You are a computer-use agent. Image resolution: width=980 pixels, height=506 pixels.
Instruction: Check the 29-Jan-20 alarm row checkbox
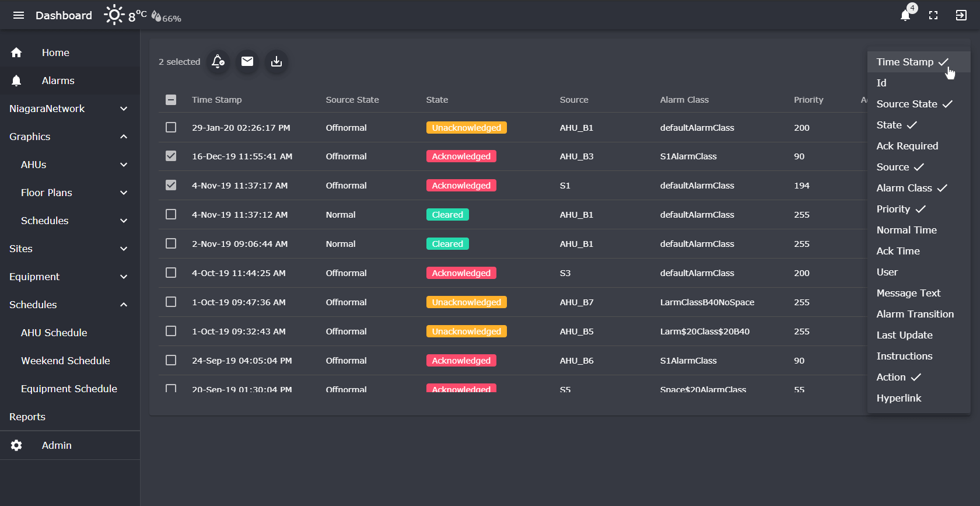[171, 127]
